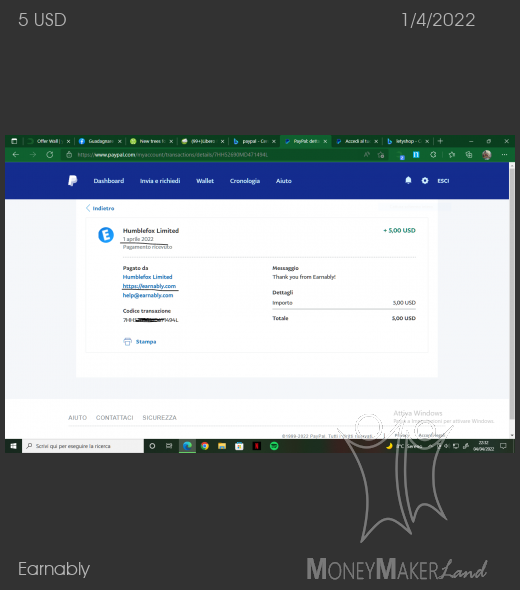Open Microsoft Edge from the taskbar
The width and height of the screenshot is (520, 590).
(x=187, y=446)
